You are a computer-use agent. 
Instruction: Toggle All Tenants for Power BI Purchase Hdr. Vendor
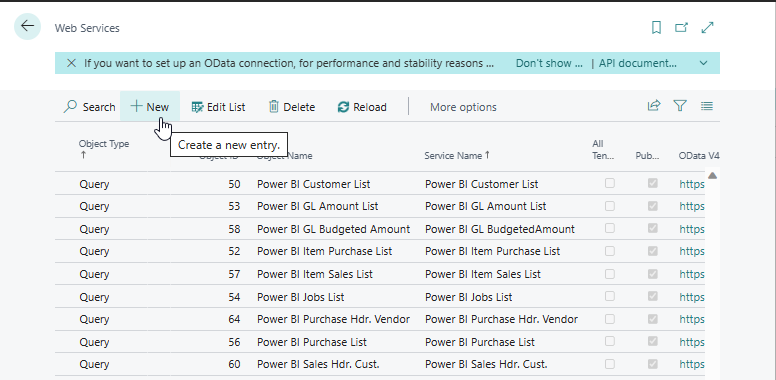tap(610, 319)
